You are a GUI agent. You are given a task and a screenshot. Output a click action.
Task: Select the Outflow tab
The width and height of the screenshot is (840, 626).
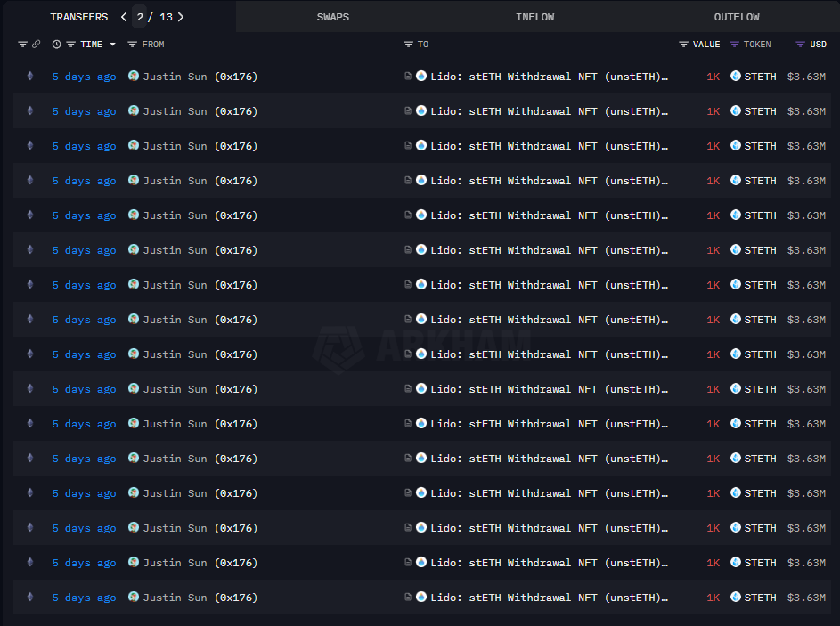click(x=736, y=17)
